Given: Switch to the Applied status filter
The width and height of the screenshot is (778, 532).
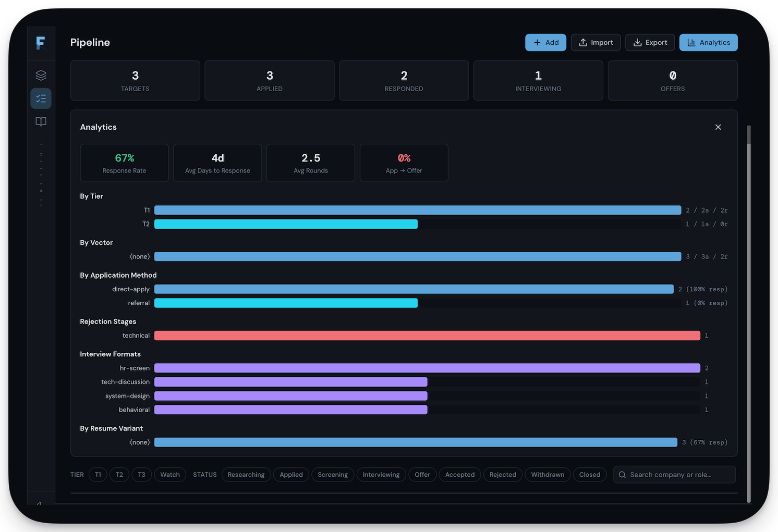Looking at the screenshot, I should [291, 474].
